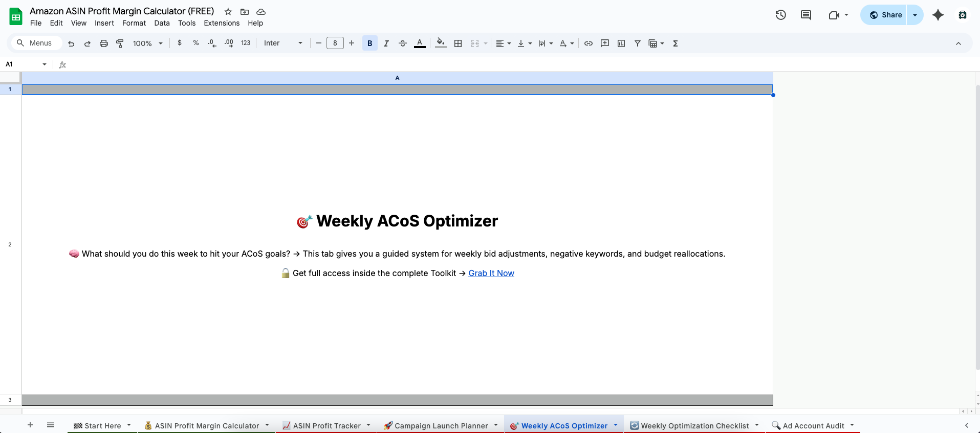Viewport: 980px width, 433px height.
Task: Switch to Ad Account Audit tab
Action: [x=813, y=425]
